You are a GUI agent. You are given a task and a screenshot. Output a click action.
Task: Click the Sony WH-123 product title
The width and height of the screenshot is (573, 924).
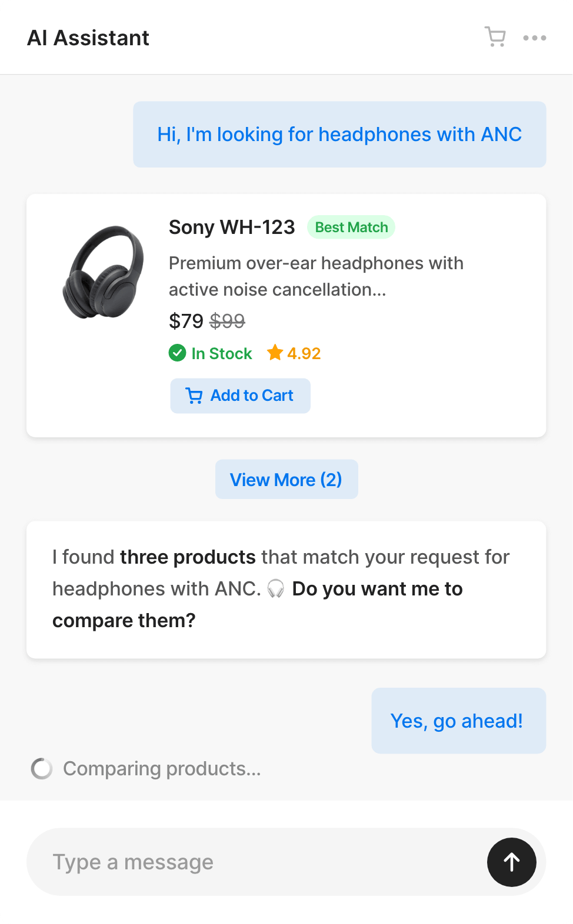[232, 227]
